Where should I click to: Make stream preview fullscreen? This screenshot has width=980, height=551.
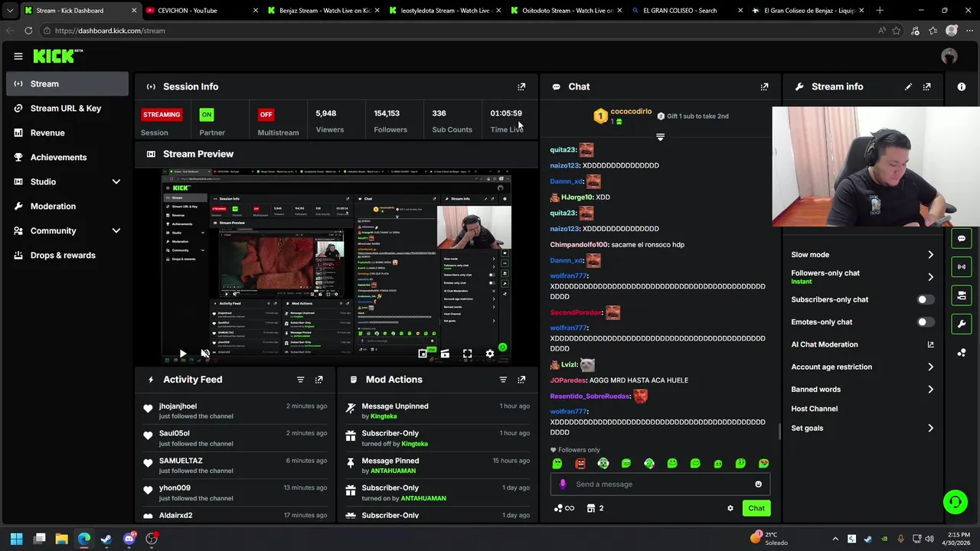467,354
